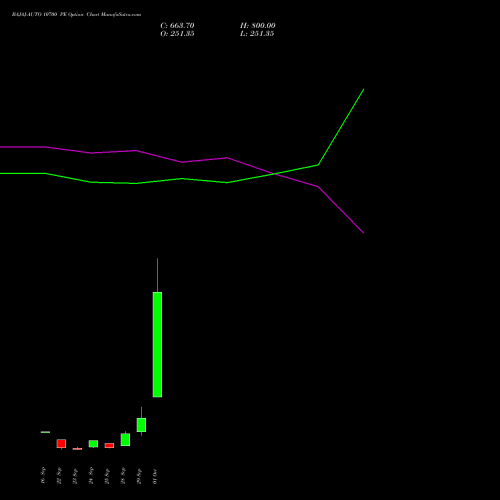Click the green 29 Sep candlestick
Viewport: 500px width, 500px height.
pos(141,425)
